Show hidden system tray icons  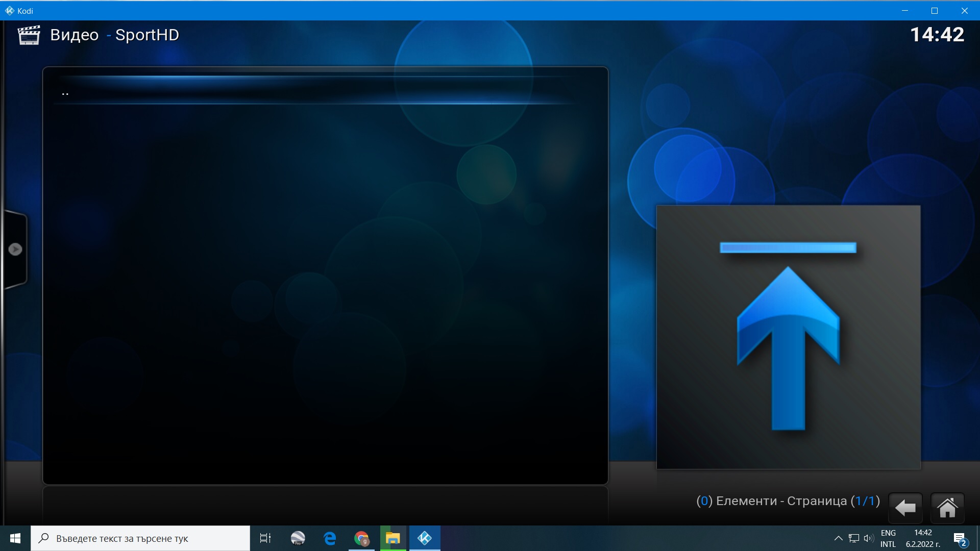coord(838,538)
